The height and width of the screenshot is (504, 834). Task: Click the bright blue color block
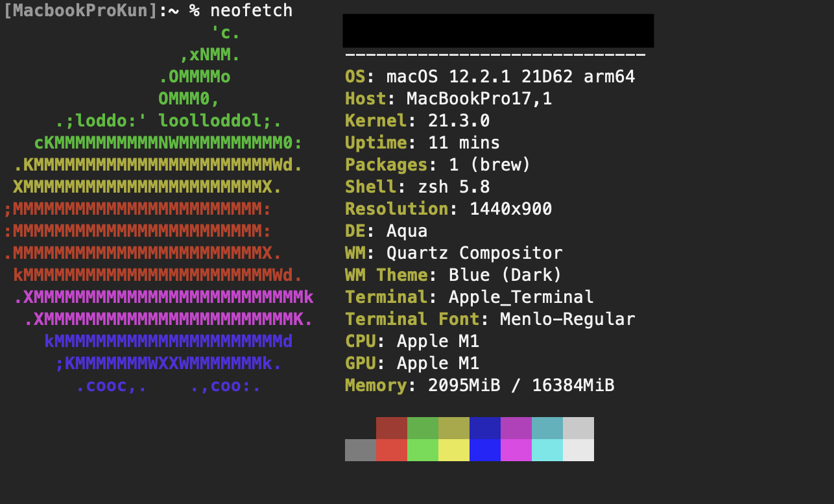(485, 450)
